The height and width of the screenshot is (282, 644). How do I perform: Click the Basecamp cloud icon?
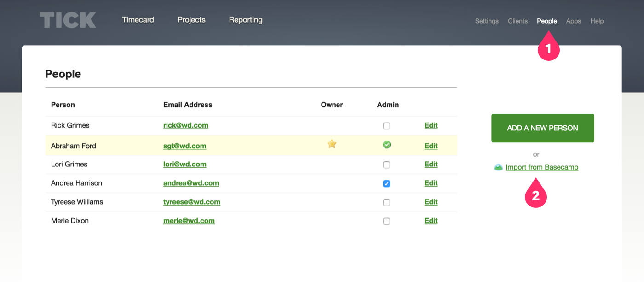coord(499,167)
